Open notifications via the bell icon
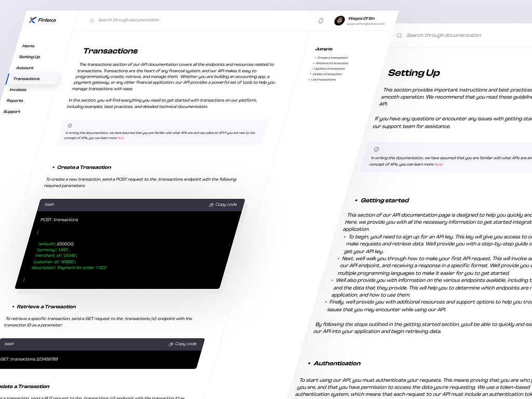 321,20
